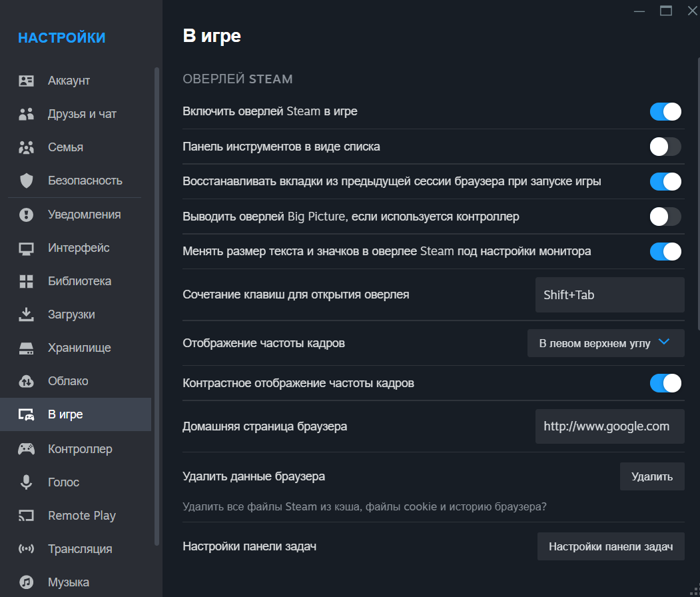
Task: Open Downloads (Загрузки) via its arrow icon
Action: pos(26,314)
